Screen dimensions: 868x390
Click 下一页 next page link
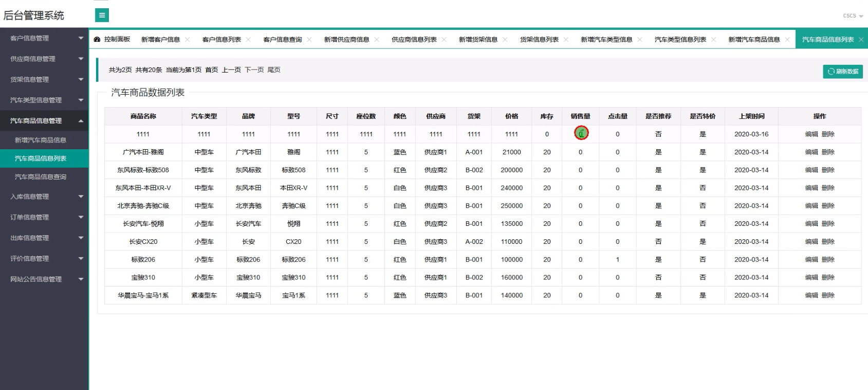tap(254, 70)
